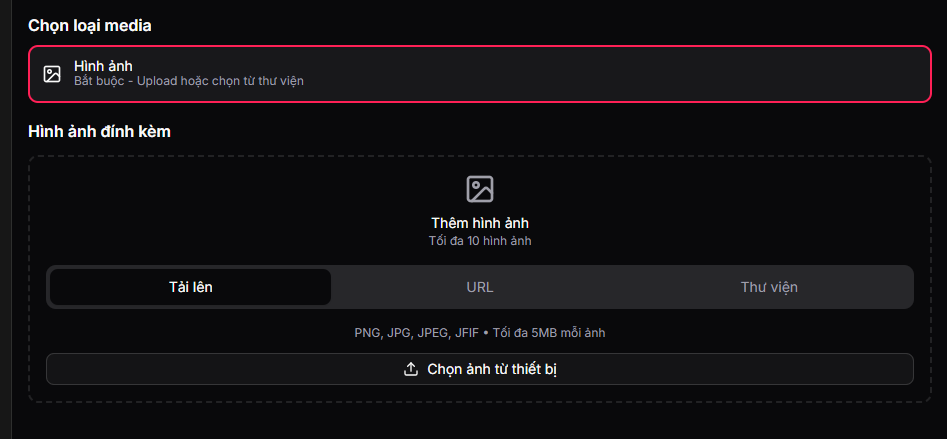
Task: Click the Tối đa 10 hình ảnh note
Action: [479, 241]
